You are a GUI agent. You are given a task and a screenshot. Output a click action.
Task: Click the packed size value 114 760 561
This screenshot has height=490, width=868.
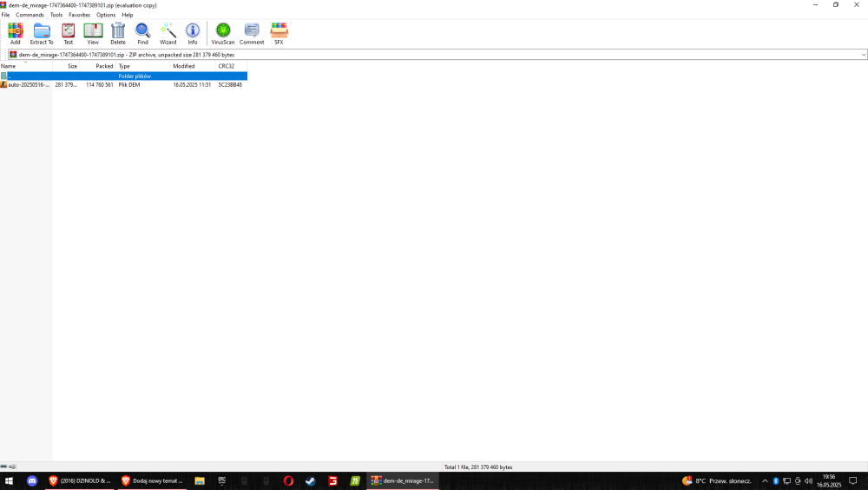click(100, 85)
